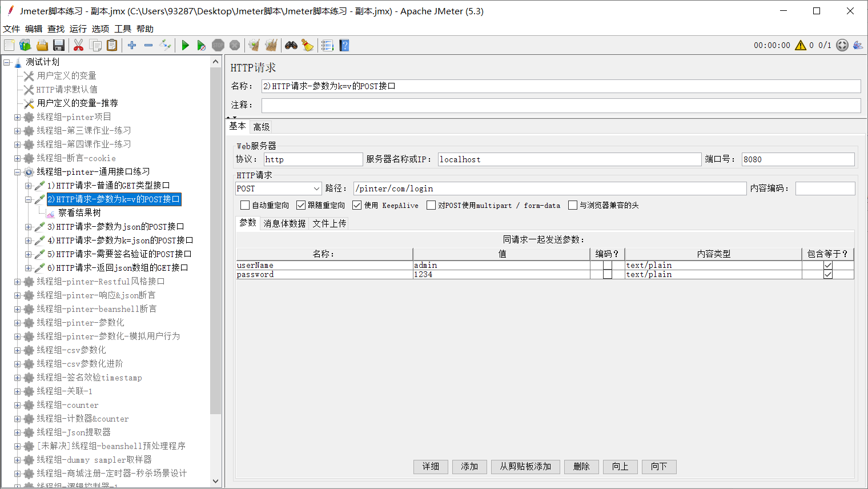Screen dimensions: 868x489
Task: Click the 详细 button
Action: (x=431, y=467)
